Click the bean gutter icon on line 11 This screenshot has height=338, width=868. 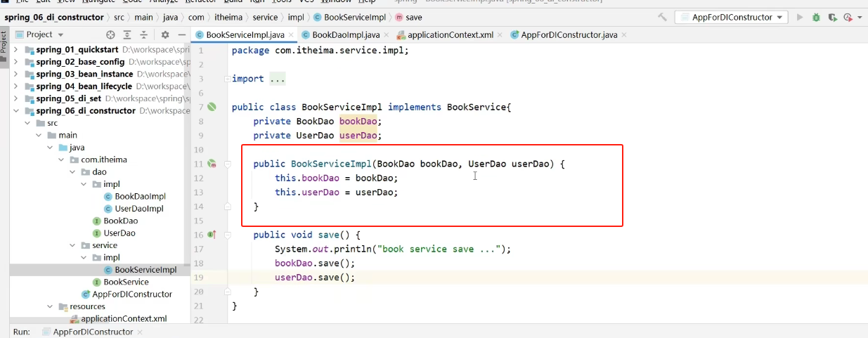pyautogui.click(x=212, y=164)
